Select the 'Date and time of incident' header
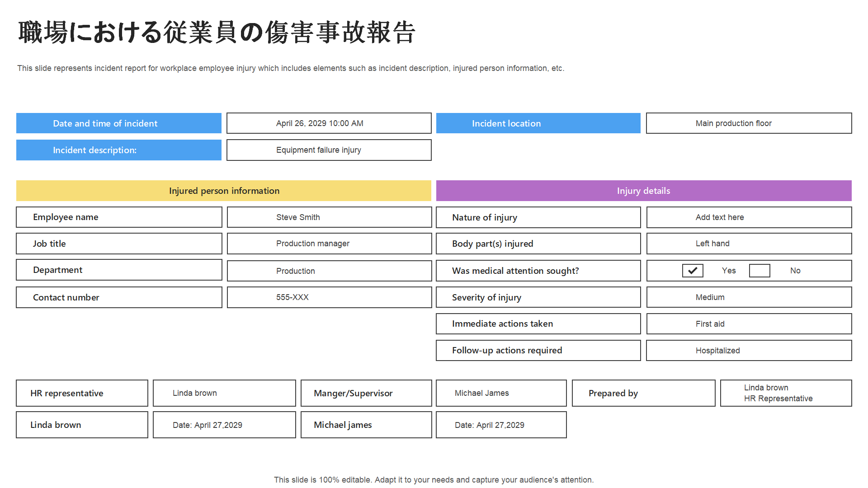Viewport: 868px width, 488px height. point(119,123)
